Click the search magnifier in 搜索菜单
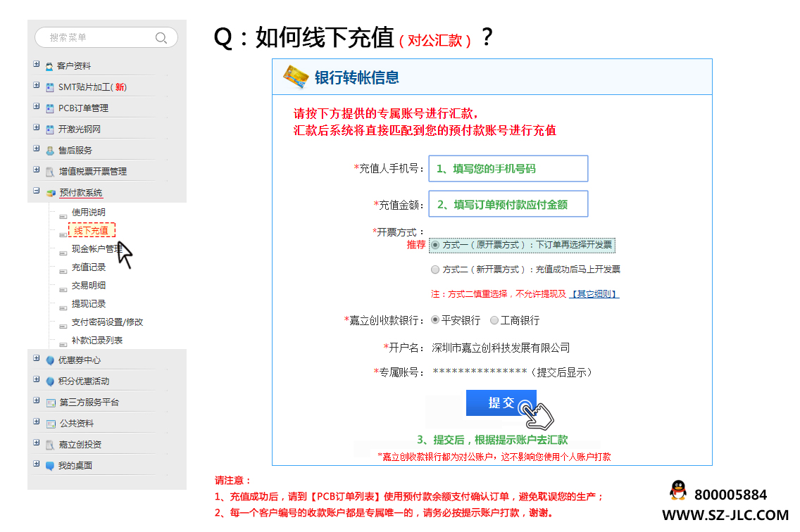 [x=161, y=37]
